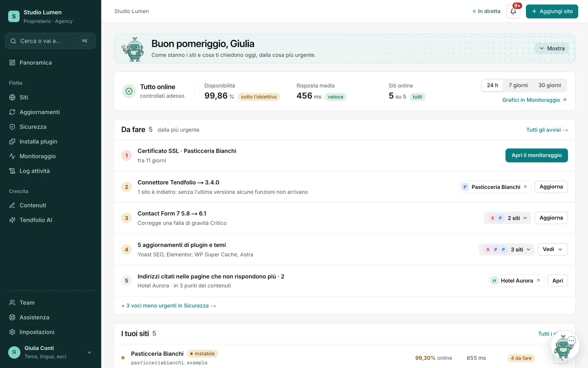Open Grafici in Monitoraggio link
This screenshot has width=588, height=368.
pos(534,100)
